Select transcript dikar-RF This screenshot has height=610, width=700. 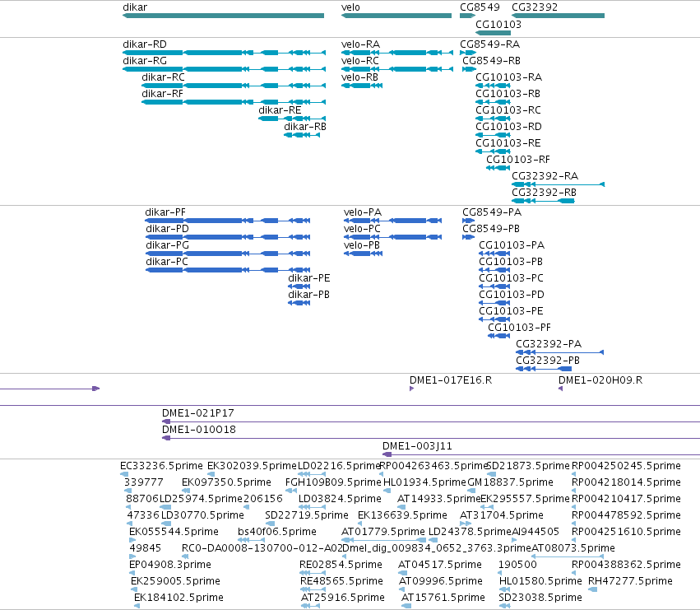point(234,102)
